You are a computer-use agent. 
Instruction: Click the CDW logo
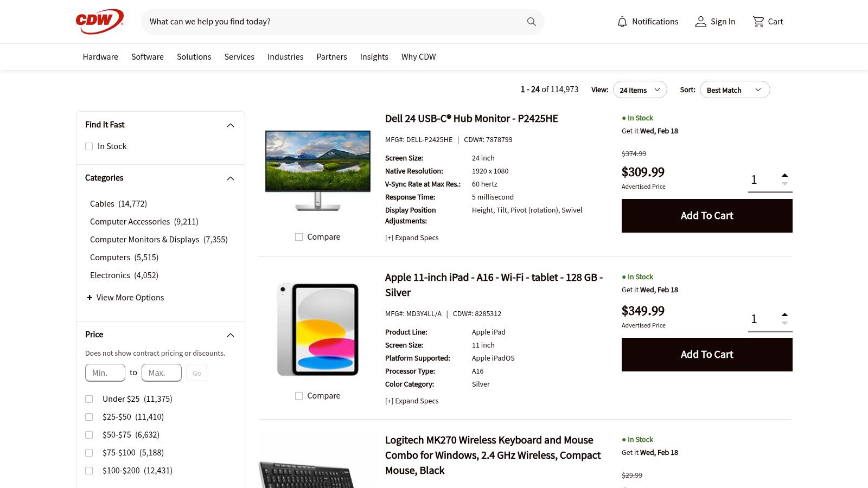click(99, 22)
